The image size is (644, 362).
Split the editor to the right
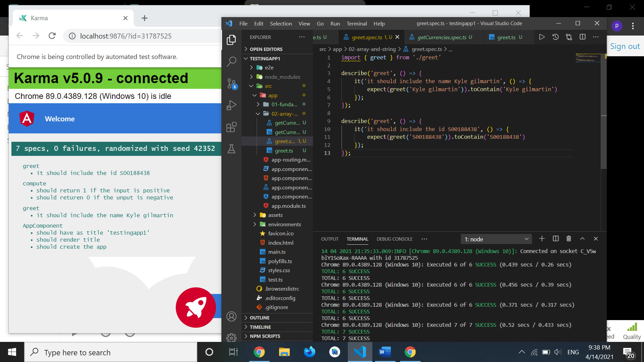583,37
